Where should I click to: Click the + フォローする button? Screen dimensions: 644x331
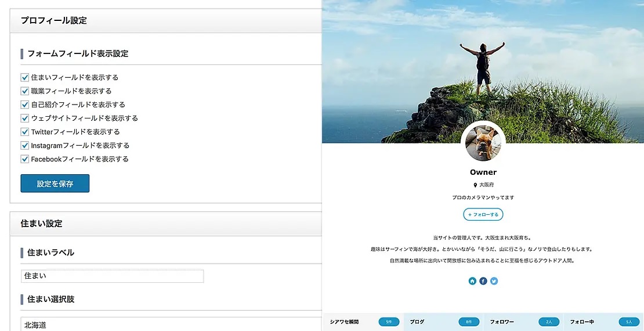click(x=483, y=214)
